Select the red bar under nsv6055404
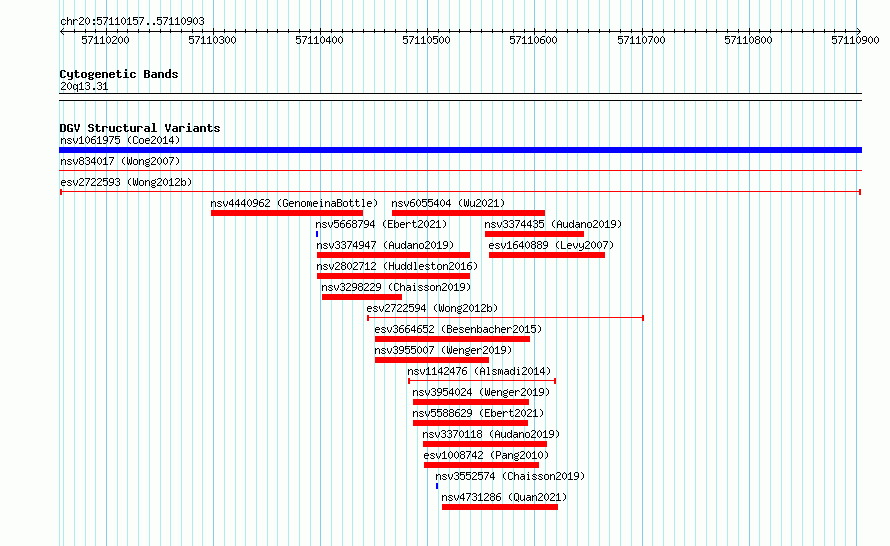890x546 pixels. [x=468, y=213]
